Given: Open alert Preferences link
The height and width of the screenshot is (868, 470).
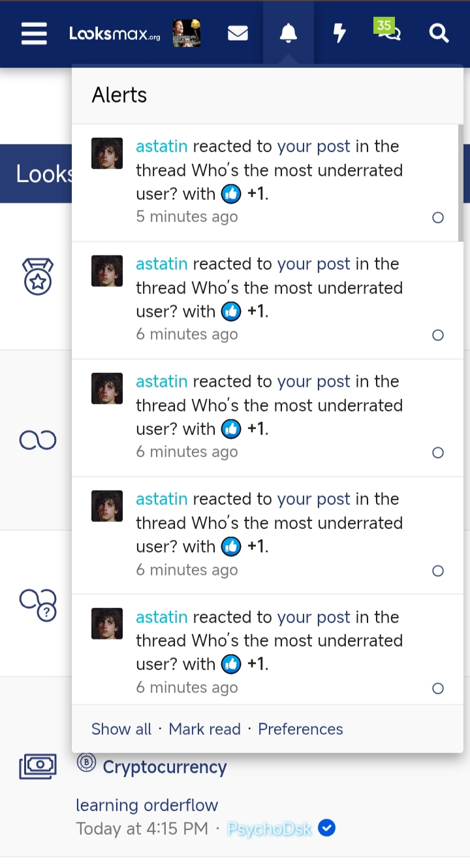Looking at the screenshot, I should 300,729.
